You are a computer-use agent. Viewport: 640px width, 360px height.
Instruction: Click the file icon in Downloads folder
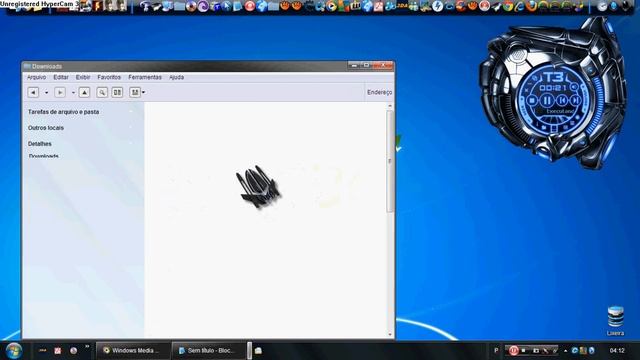click(x=258, y=187)
